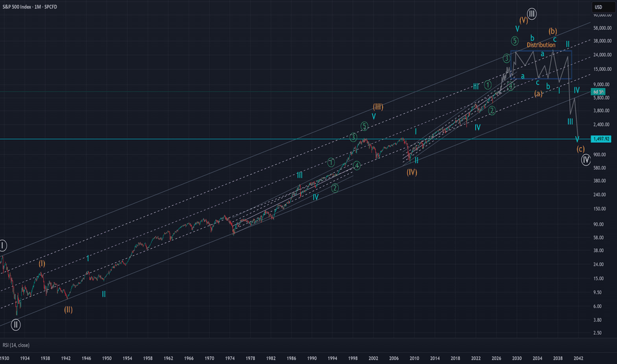Open the USD currency selector
The height and width of the screenshot is (364, 617).
pos(598,7)
